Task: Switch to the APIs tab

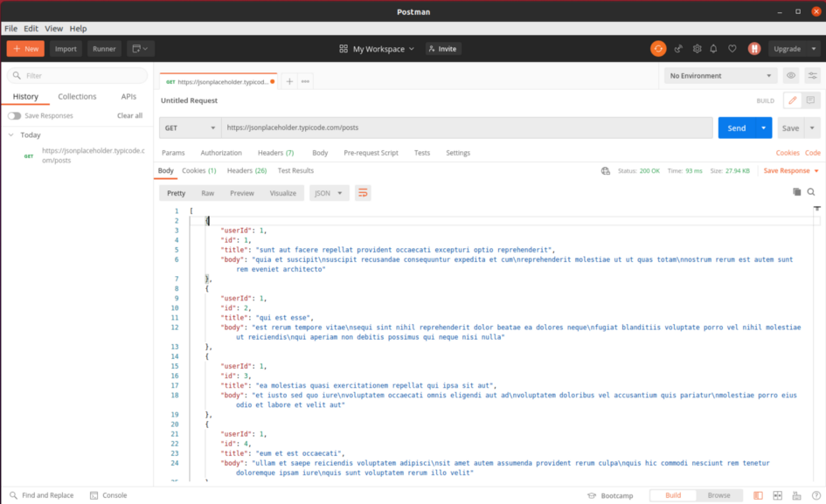Action: [x=128, y=96]
